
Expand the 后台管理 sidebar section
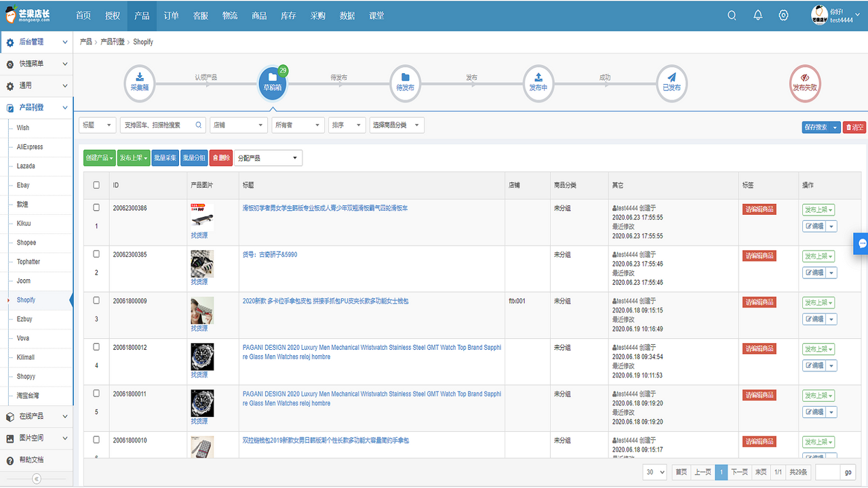click(37, 42)
